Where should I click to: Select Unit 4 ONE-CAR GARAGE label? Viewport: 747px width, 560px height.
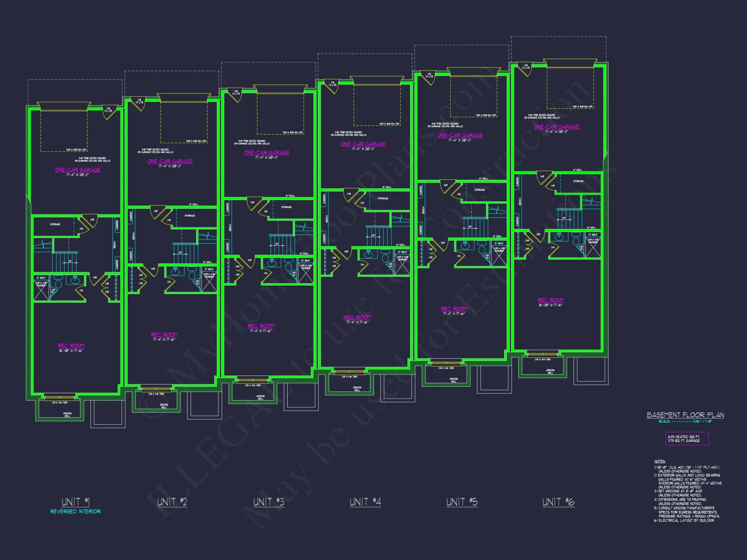363,144
